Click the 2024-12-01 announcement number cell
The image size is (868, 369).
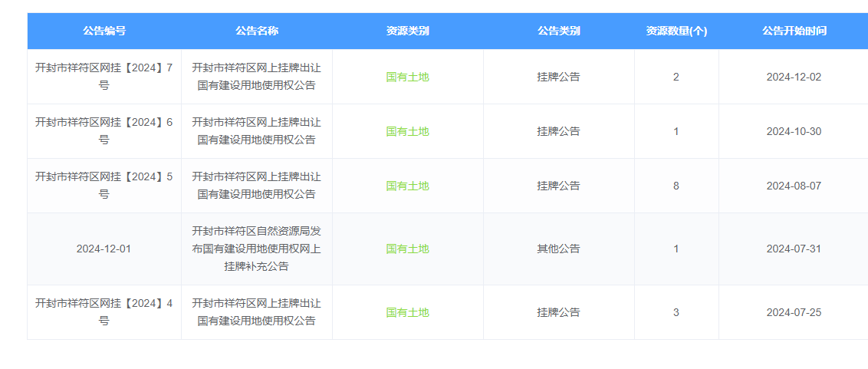104,249
